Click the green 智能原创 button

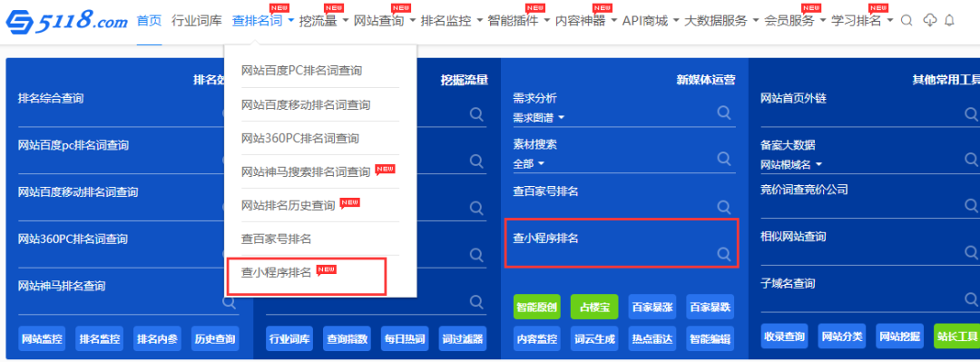pos(537,307)
